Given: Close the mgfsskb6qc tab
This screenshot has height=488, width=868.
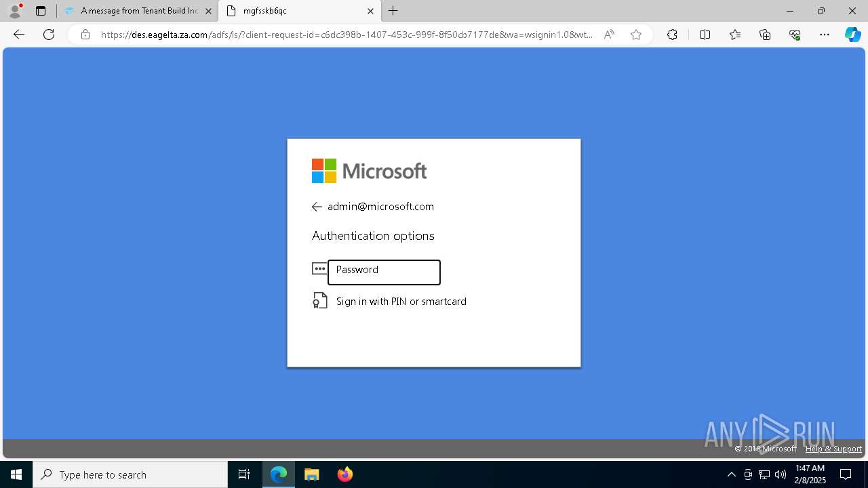Looking at the screenshot, I should 370,11.
